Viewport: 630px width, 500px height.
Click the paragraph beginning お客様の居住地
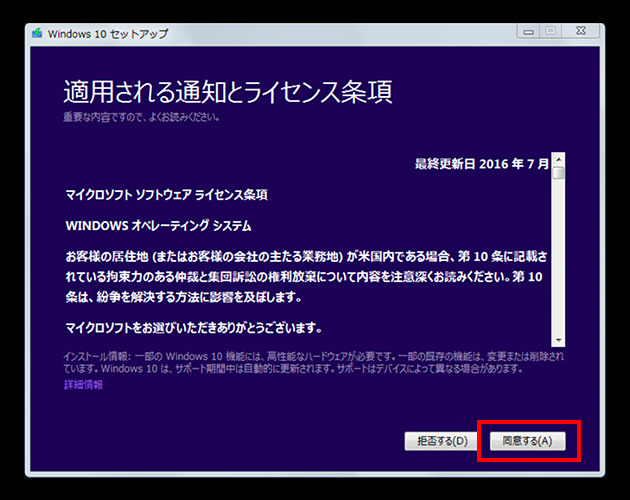(x=306, y=277)
